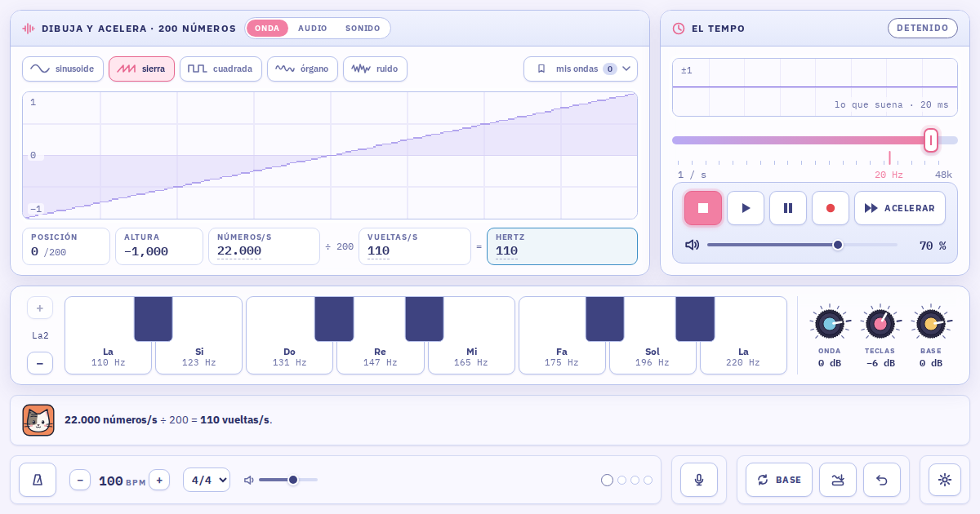Start playback with the play button
The height and width of the screenshot is (514, 980).
(x=746, y=208)
